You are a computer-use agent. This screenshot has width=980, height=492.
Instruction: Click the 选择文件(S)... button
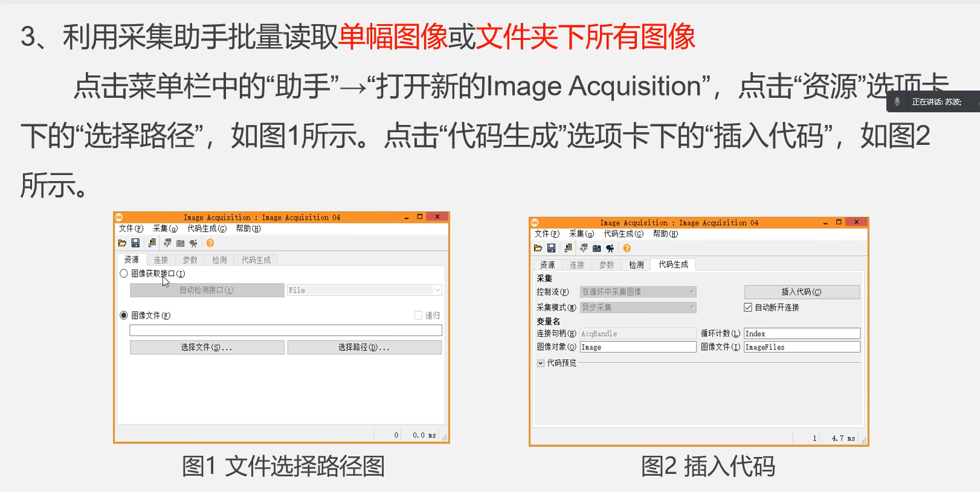tap(207, 348)
